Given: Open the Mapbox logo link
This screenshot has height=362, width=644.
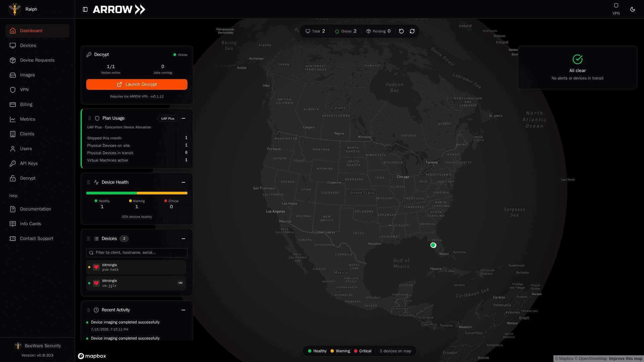Looking at the screenshot, I should pyautogui.click(x=92, y=356).
